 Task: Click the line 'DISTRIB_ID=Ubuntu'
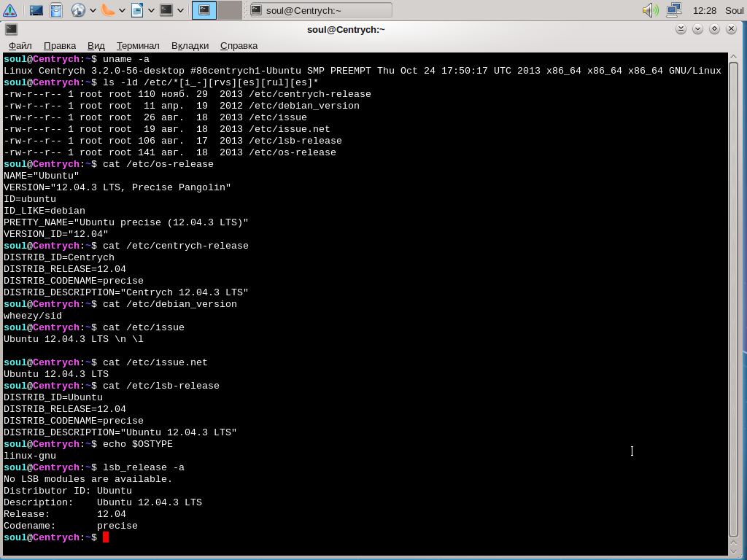point(53,397)
